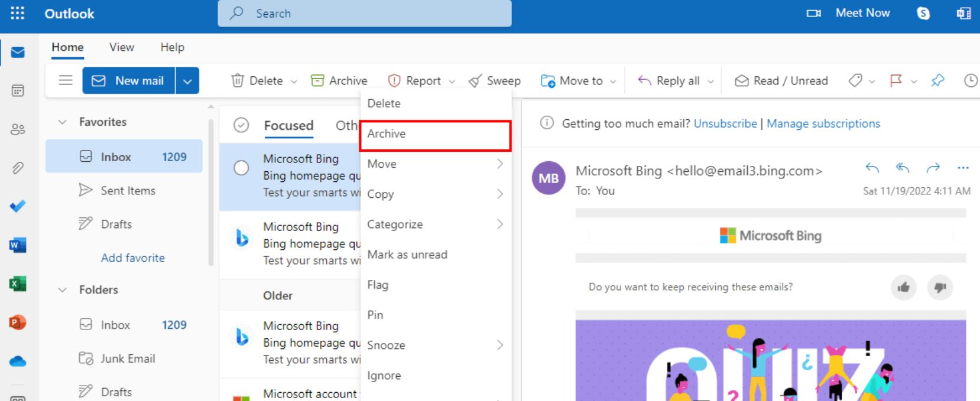Expand the Move to dropdown arrow
Image resolution: width=980 pixels, height=401 pixels.
click(x=613, y=81)
